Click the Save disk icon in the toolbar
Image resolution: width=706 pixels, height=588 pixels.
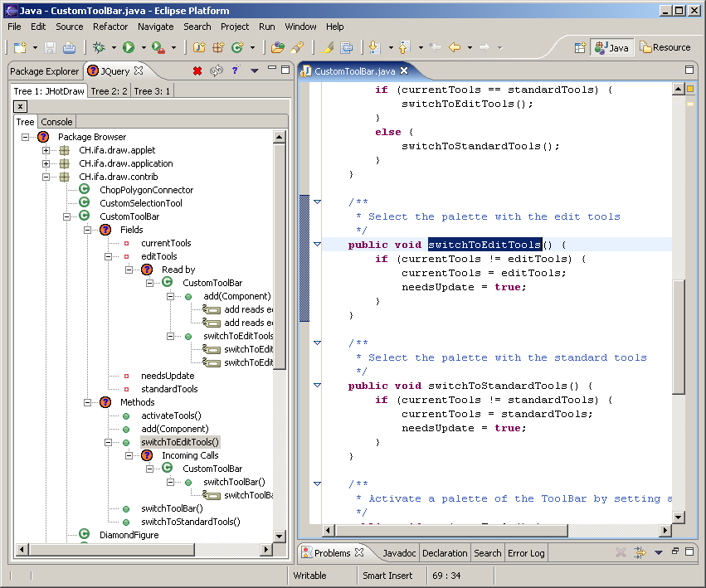[50, 47]
